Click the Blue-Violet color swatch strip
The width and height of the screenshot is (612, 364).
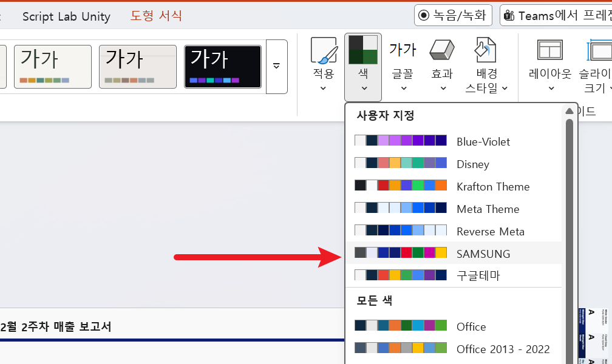(x=401, y=140)
